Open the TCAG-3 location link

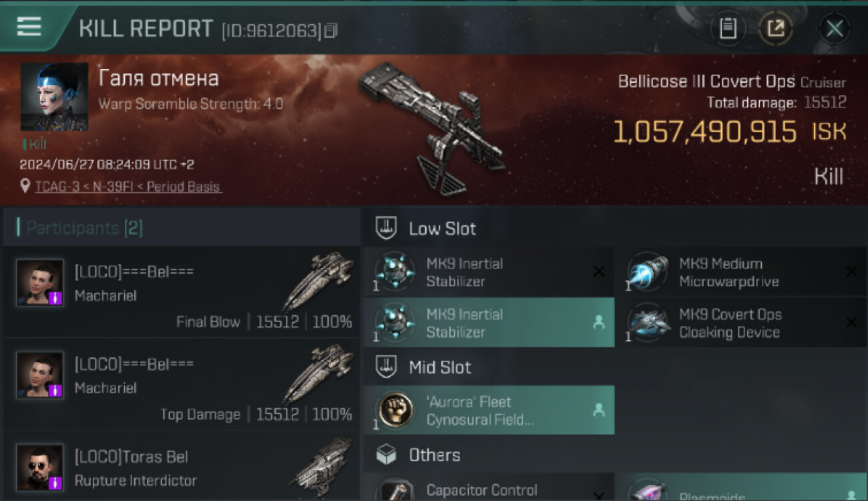coord(128,186)
